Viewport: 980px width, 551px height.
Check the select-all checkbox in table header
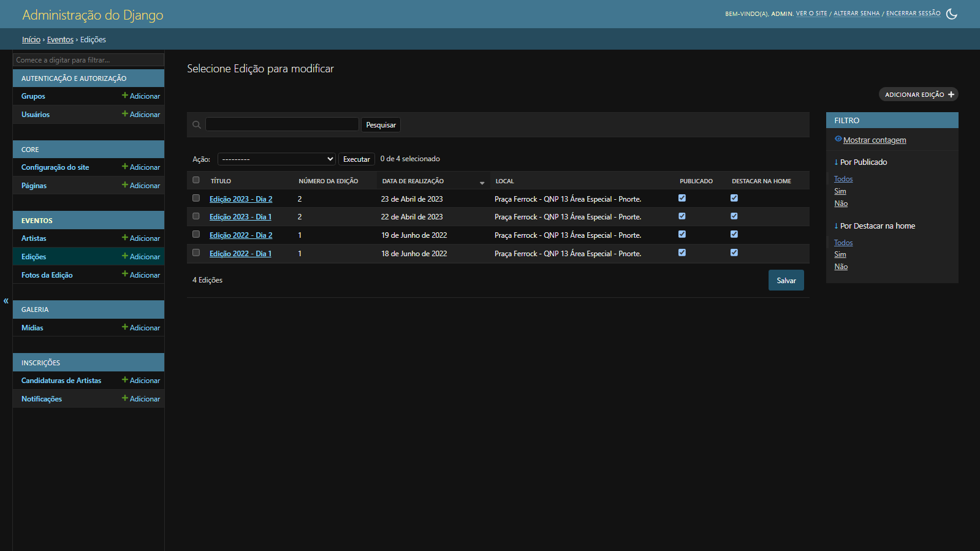click(196, 180)
